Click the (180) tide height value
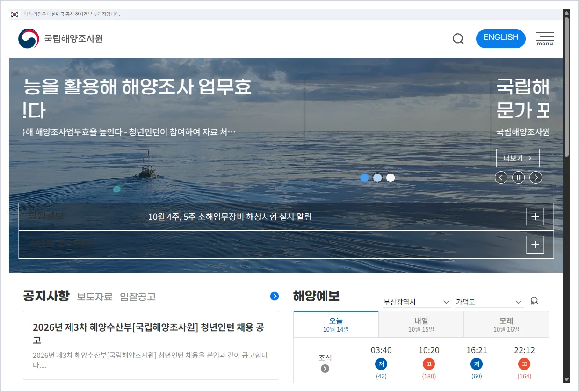Screen dimensions: 579x392 pos(429,376)
